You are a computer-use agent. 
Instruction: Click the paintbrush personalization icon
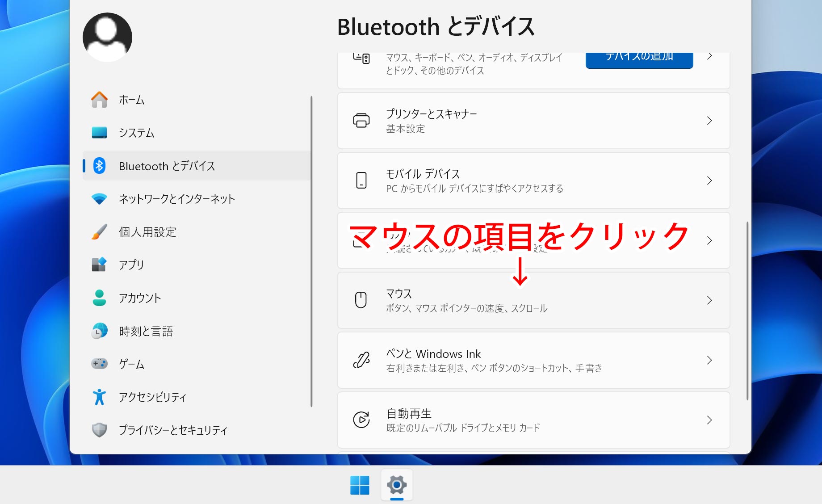(x=99, y=232)
